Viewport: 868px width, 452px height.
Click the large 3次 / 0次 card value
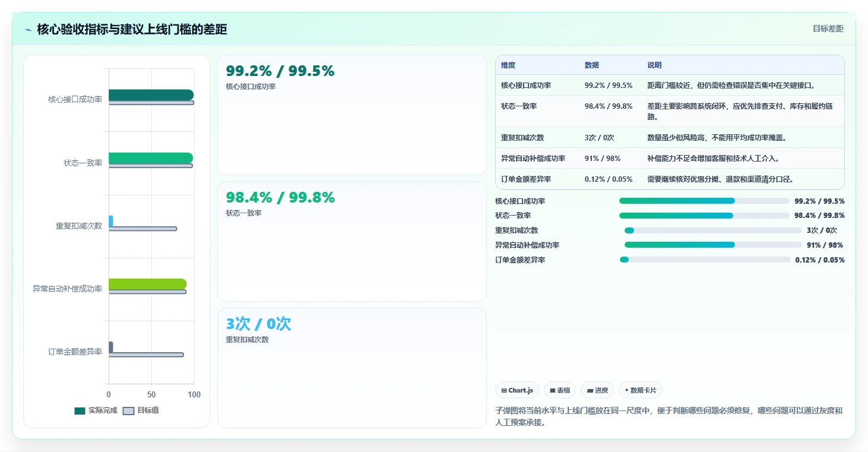(258, 324)
